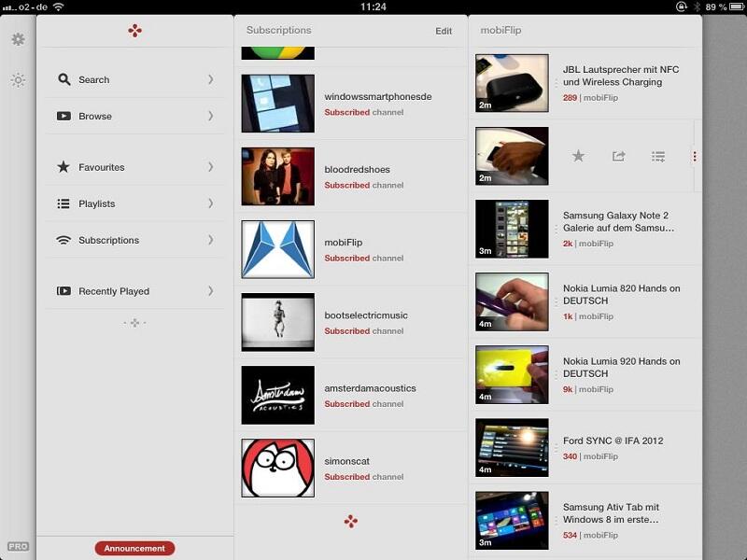
Task: Tap the red logo above Search
Action: [x=134, y=31]
